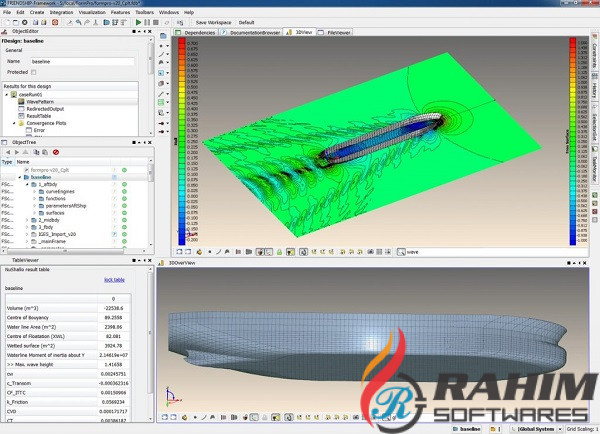
Task: Click the Stop square icon in toolbar
Action: 156,23
